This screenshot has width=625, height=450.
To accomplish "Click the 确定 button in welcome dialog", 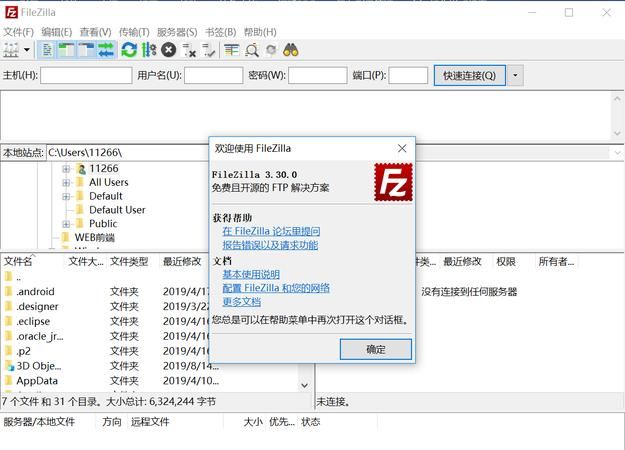I will click(375, 349).
